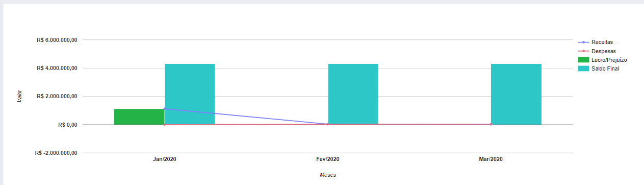Click the green Lucro/Prejuízo legend swatch

coord(583,60)
